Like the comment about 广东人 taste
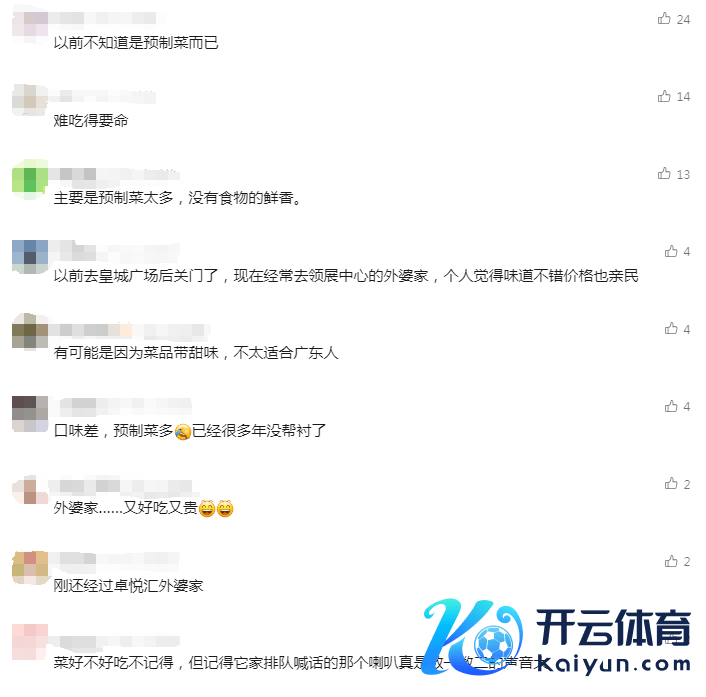 click(671, 329)
